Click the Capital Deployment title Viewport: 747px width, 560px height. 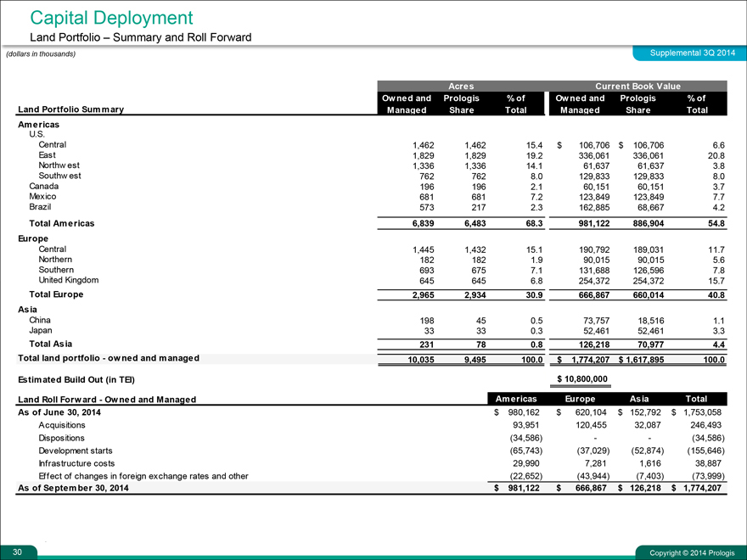[x=111, y=17]
